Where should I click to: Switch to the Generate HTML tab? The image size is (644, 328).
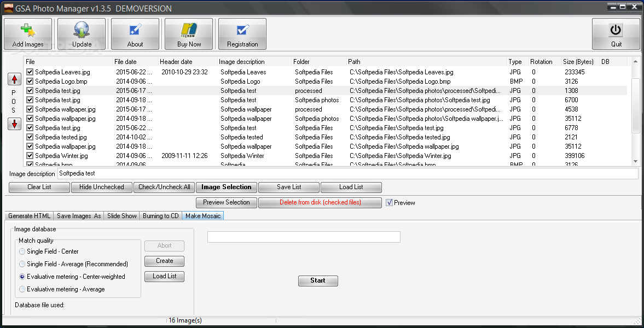29,215
